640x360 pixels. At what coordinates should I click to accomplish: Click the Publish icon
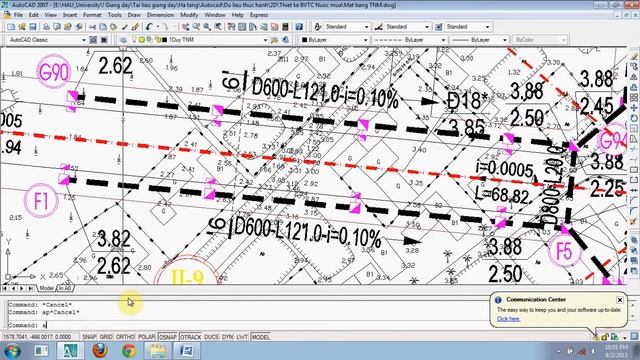[x=67, y=27]
